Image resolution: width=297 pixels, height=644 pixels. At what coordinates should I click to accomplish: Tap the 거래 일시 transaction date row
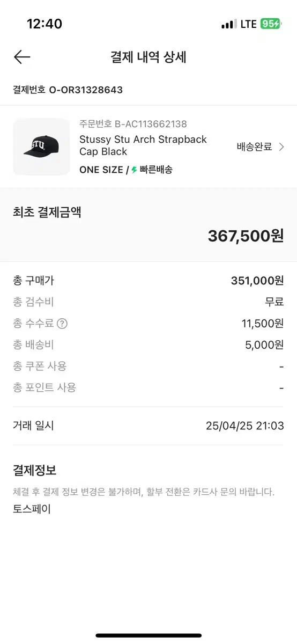[148, 426]
